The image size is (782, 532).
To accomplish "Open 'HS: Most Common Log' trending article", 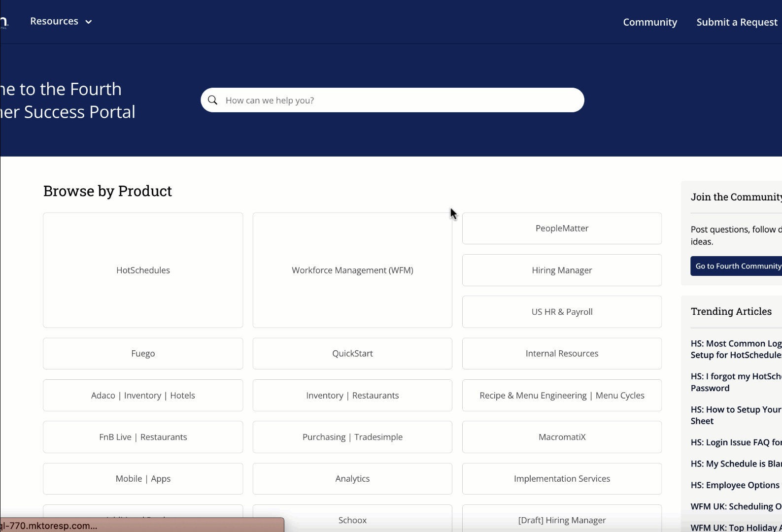I will click(736, 349).
